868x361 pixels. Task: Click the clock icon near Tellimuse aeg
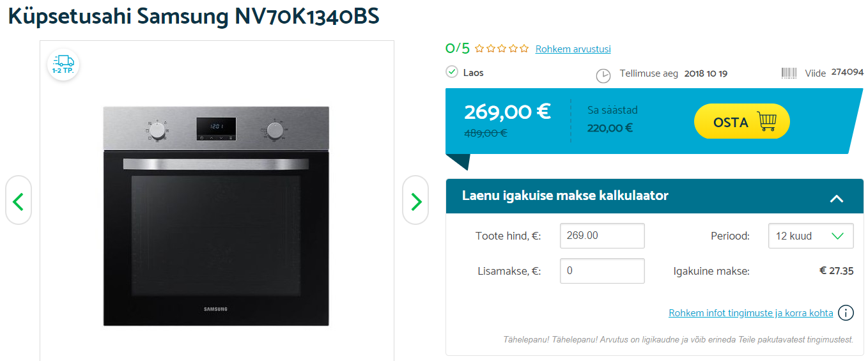(603, 75)
